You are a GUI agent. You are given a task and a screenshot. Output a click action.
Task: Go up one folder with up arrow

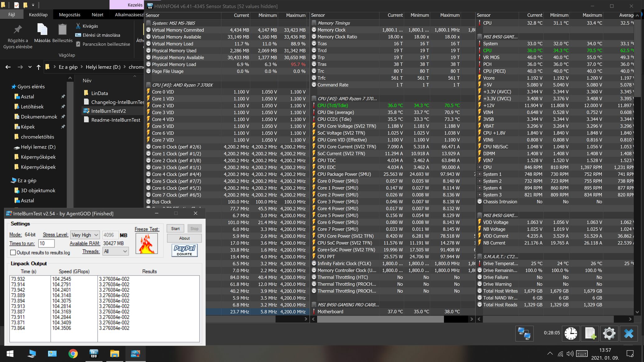click(x=38, y=67)
